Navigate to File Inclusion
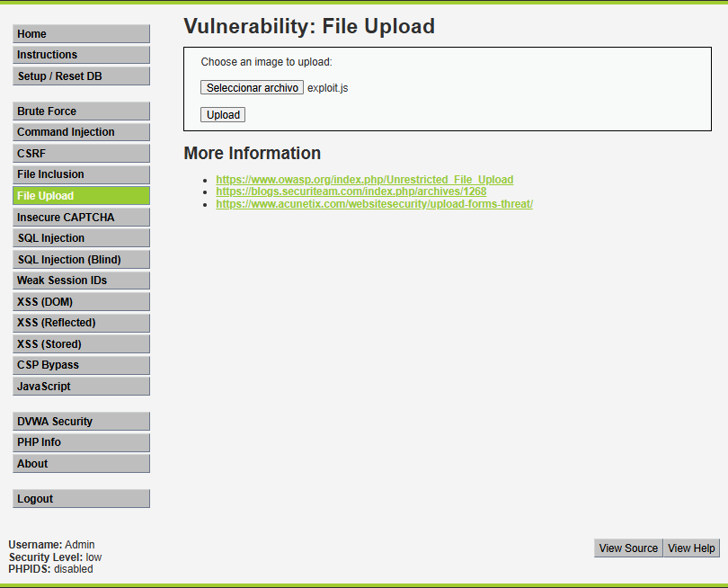This screenshot has height=588, width=728. [x=81, y=174]
